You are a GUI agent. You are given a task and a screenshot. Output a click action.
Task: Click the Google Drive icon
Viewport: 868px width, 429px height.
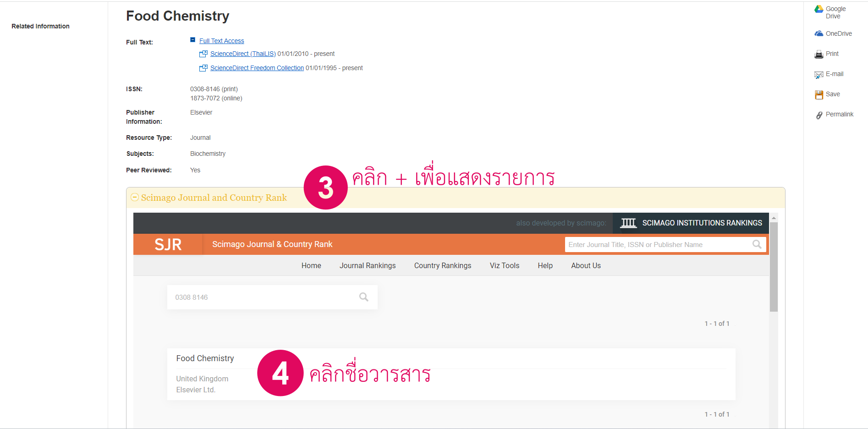tap(819, 9)
